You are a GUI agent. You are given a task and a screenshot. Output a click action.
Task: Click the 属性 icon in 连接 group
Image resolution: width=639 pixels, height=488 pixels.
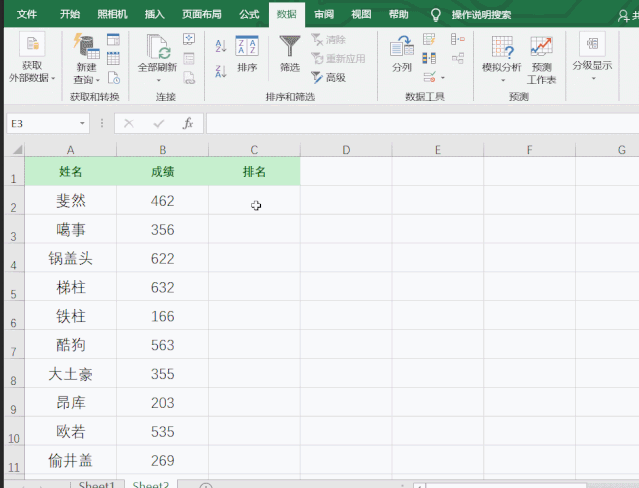click(x=189, y=58)
